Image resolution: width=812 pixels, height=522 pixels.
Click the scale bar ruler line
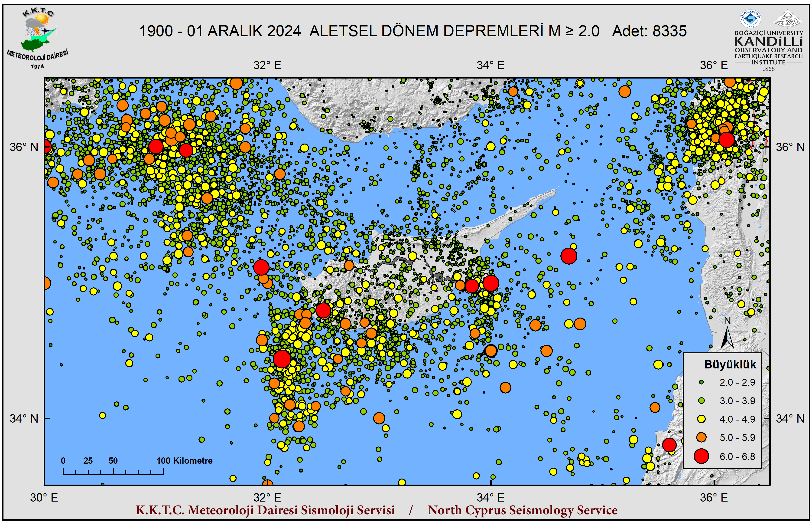click(113, 472)
